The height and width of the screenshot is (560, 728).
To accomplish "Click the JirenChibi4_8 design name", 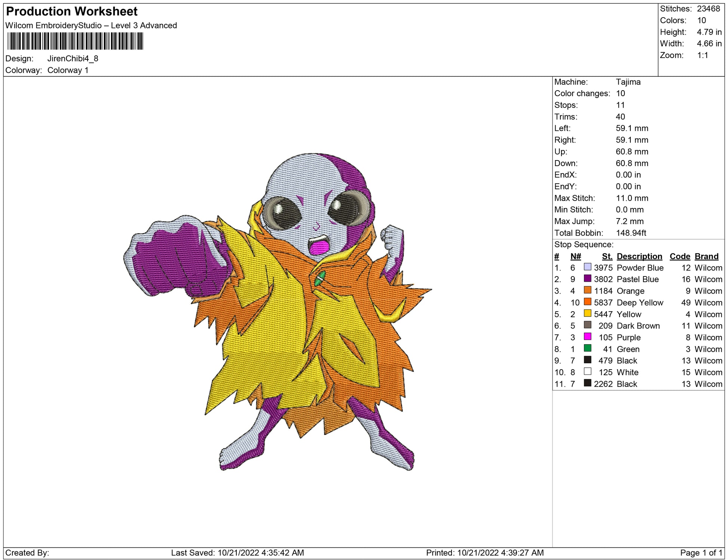I will point(73,59).
